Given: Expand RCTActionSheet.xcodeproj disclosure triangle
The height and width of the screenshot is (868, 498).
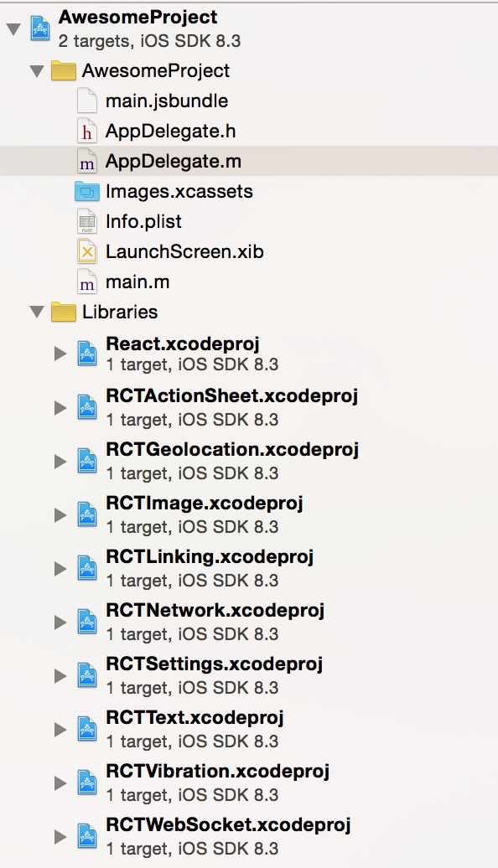Looking at the screenshot, I should click(x=60, y=408).
